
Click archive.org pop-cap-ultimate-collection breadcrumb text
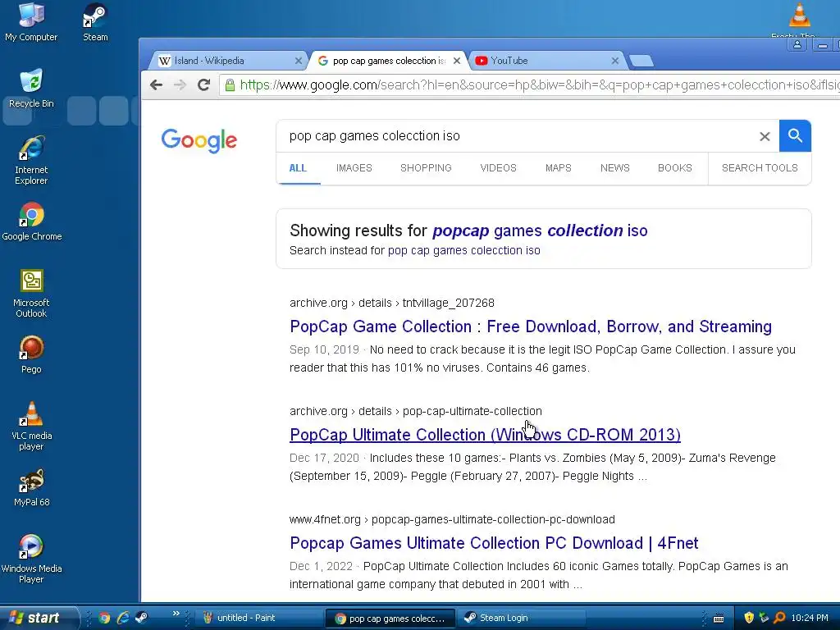tap(416, 411)
